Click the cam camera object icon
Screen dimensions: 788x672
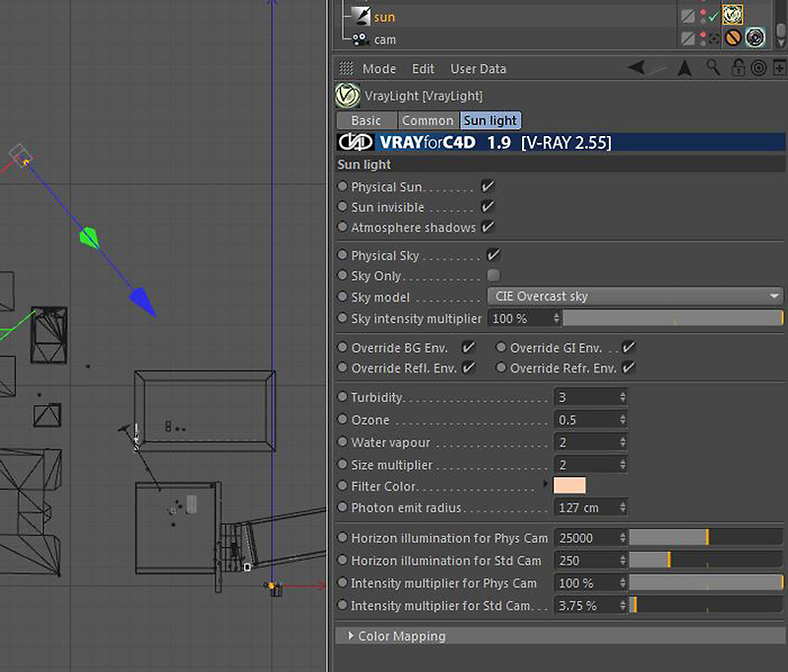click(x=360, y=39)
